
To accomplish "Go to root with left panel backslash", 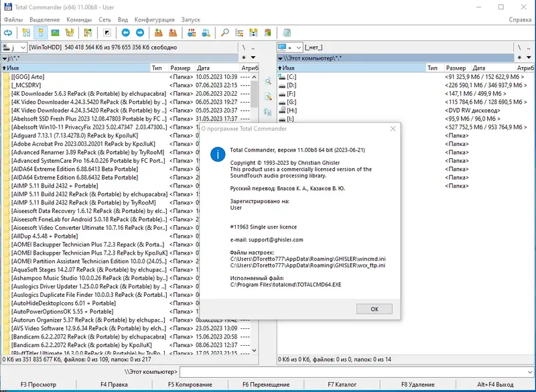I will [x=244, y=48].
